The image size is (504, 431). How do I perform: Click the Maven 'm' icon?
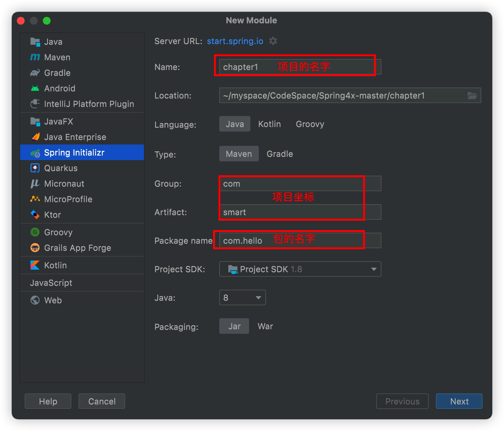pos(35,57)
